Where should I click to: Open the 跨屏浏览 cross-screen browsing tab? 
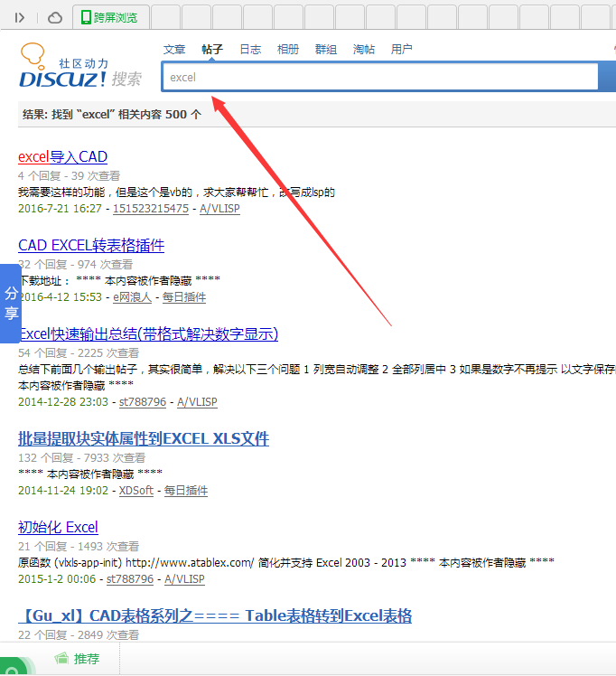(110, 17)
